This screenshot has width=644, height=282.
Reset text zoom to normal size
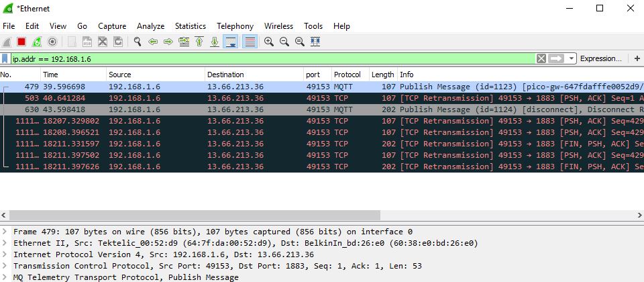click(300, 42)
